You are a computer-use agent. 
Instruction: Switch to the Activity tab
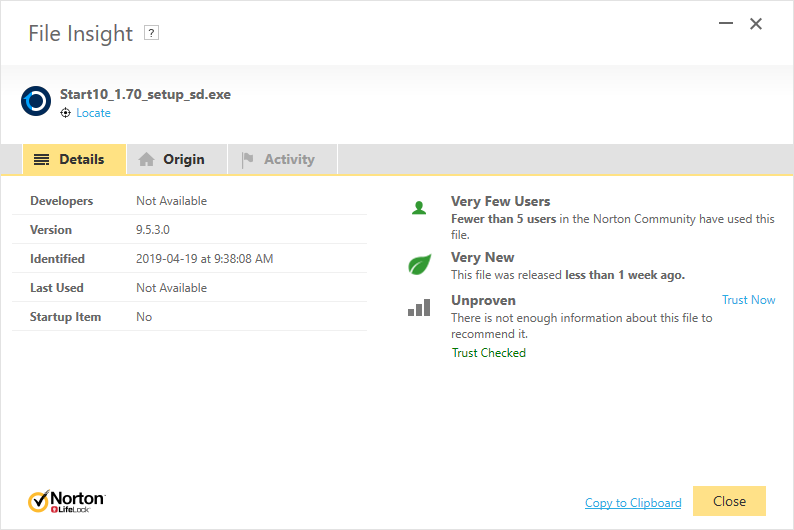[283, 159]
